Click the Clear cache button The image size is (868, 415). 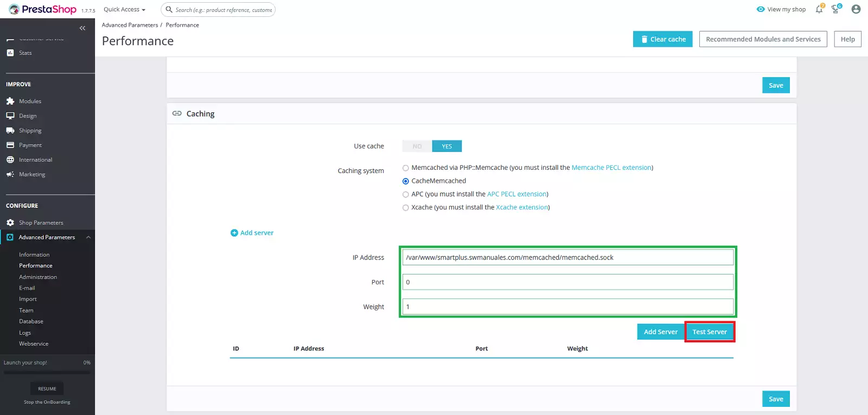point(662,39)
